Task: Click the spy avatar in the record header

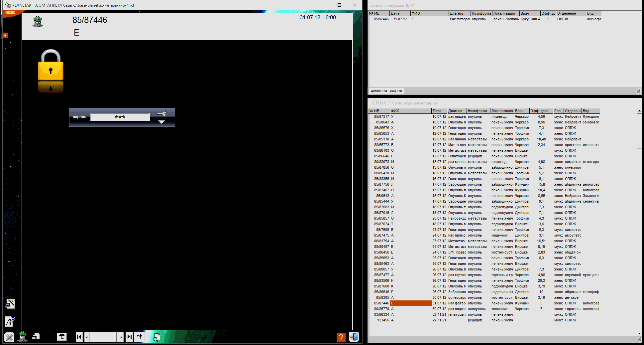Action: pos(38,22)
